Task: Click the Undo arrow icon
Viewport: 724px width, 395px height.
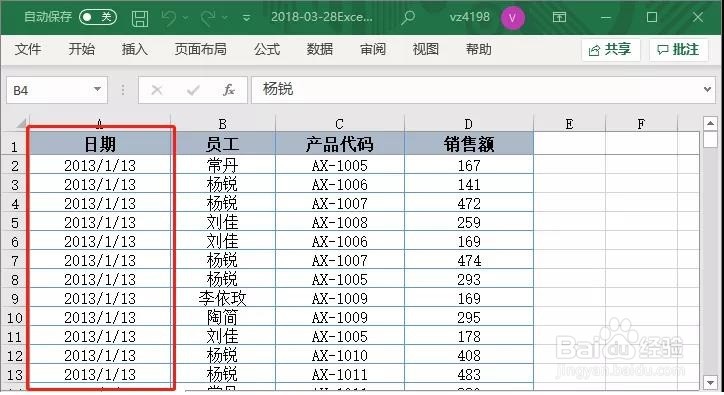Action: pos(169,18)
